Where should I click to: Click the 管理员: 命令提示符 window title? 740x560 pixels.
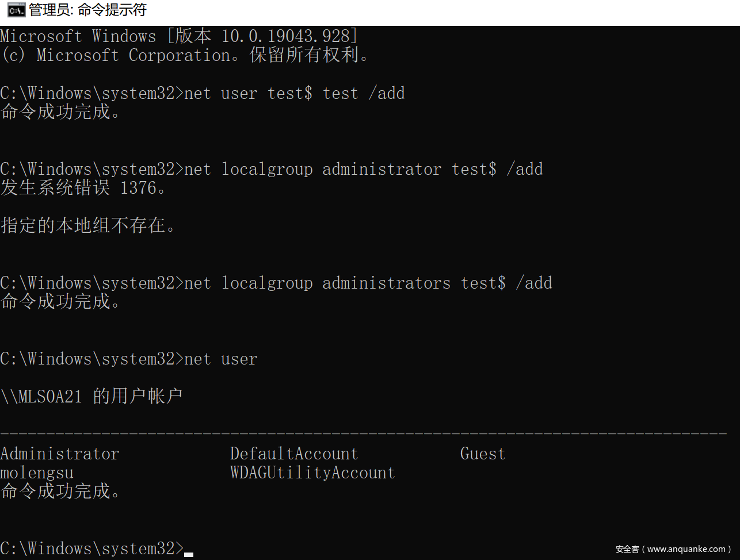pyautogui.click(x=87, y=10)
